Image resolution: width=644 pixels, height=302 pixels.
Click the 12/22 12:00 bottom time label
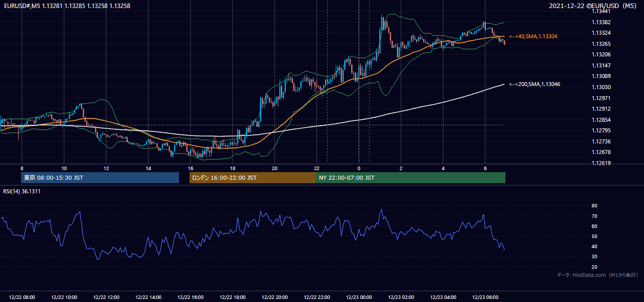click(106, 297)
